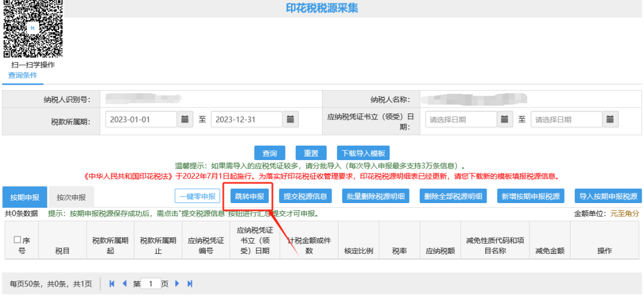Go to next page arrow

coord(177,284)
